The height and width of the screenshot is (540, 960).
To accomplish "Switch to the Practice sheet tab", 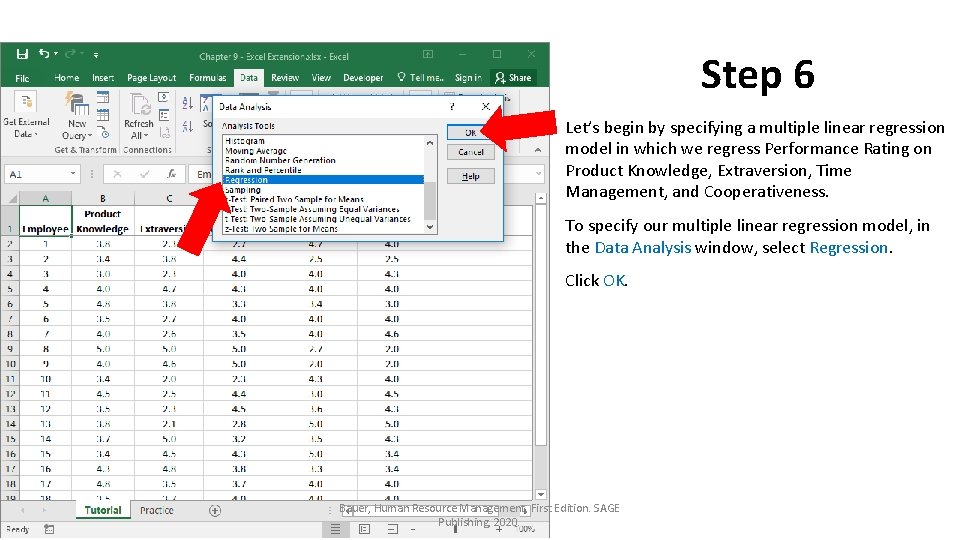I will 157,510.
